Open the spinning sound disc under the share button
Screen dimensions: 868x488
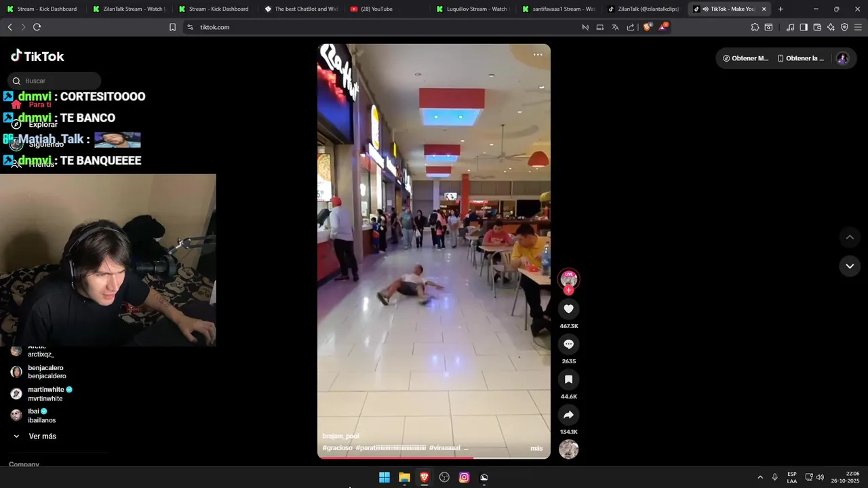click(568, 449)
